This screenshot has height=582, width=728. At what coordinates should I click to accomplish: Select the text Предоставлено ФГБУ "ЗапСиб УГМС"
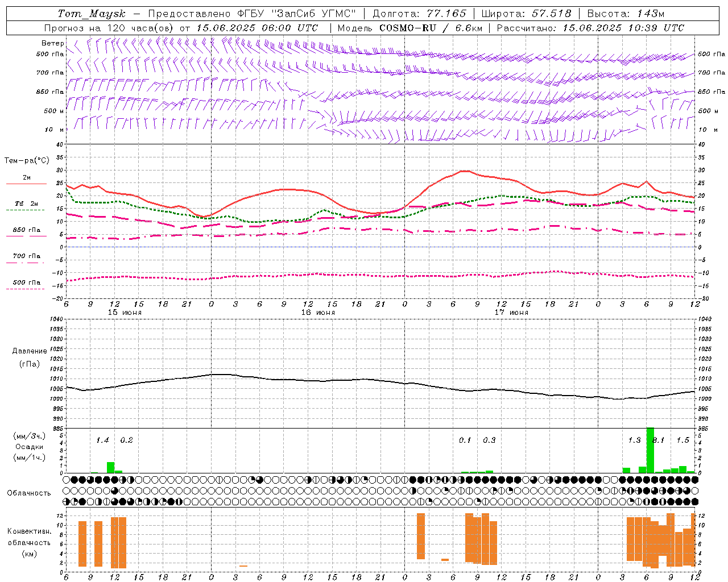coord(252,14)
